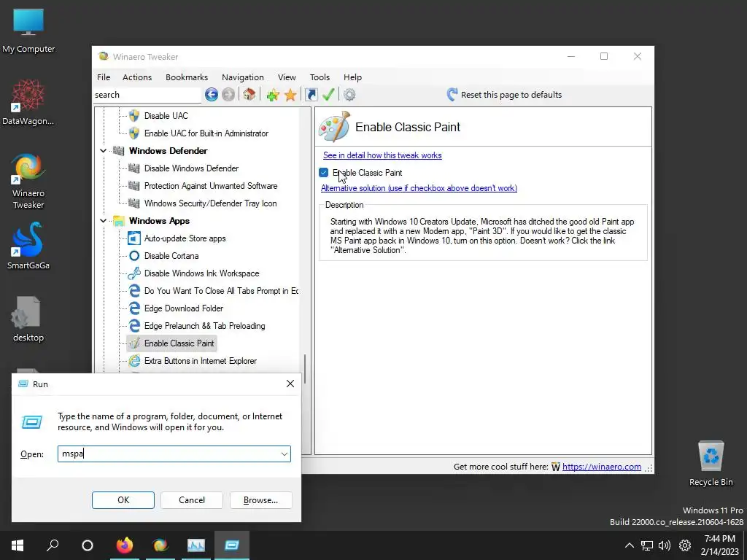Click the Auto-update Store apps icon
747x560 pixels.
(134, 238)
